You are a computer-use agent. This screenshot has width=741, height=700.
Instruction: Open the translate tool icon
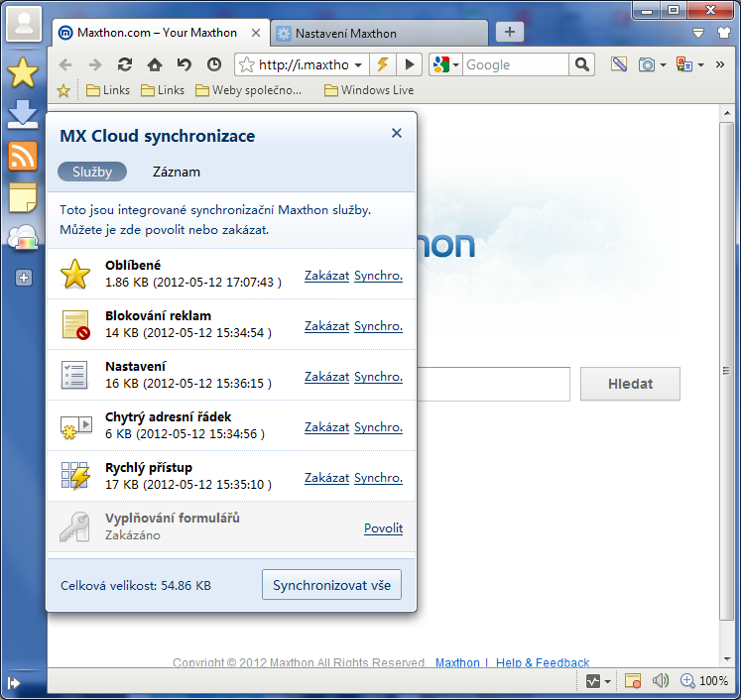point(684,64)
